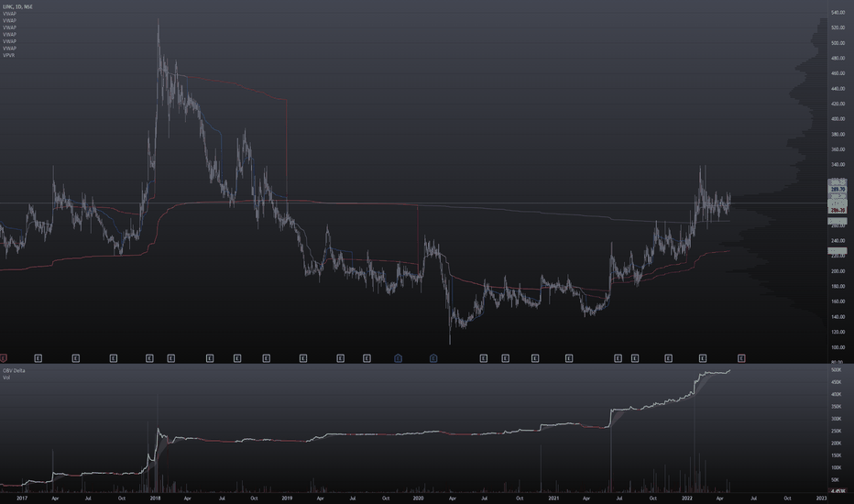Viewport: 854px width, 504px height.
Task: Open the earnings marker just before July 2021
Action: pyautogui.click(x=618, y=358)
